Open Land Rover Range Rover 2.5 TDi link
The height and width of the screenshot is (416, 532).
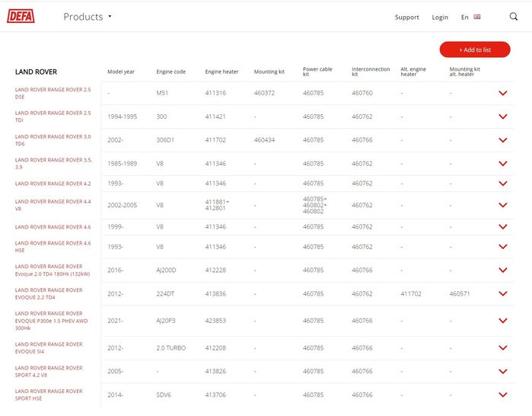click(x=53, y=117)
